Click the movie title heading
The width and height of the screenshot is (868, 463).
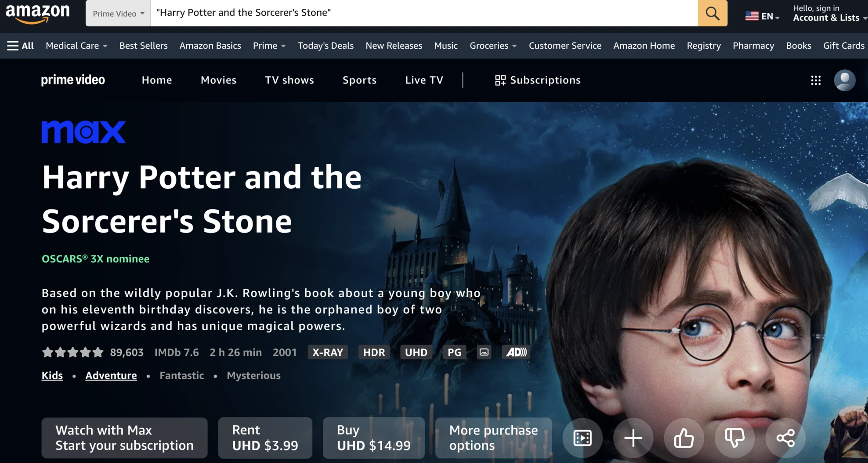pos(202,199)
